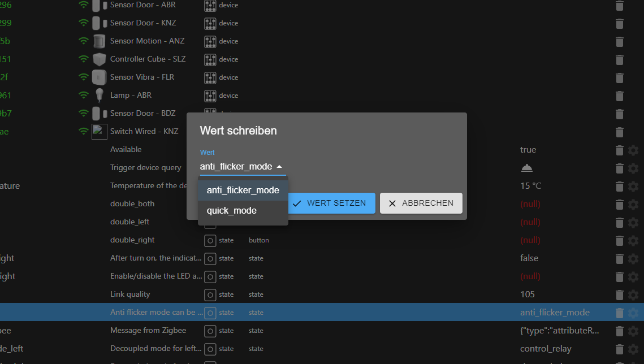Delete Sensor Motion - ANZ device
Image resolution: width=644 pixels, height=364 pixels.
[x=620, y=41]
